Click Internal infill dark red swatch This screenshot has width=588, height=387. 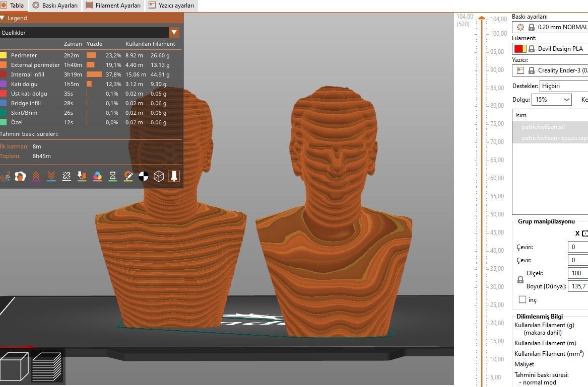point(4,74)
